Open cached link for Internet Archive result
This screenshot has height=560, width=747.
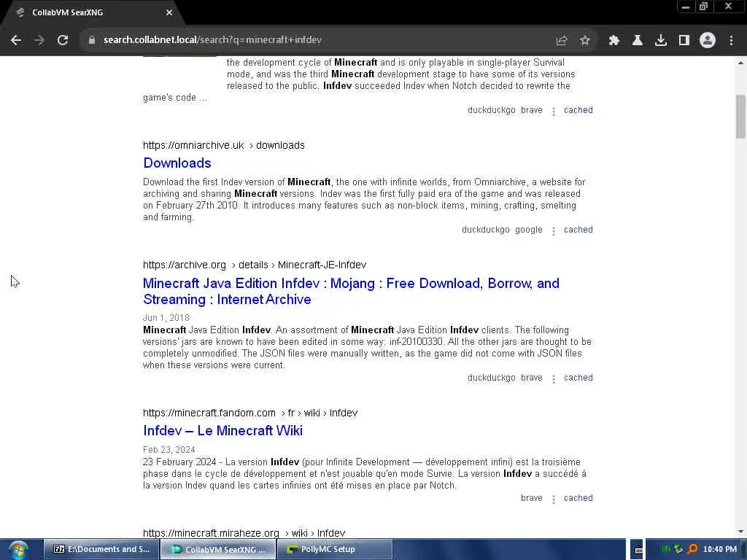pos(578,378)
